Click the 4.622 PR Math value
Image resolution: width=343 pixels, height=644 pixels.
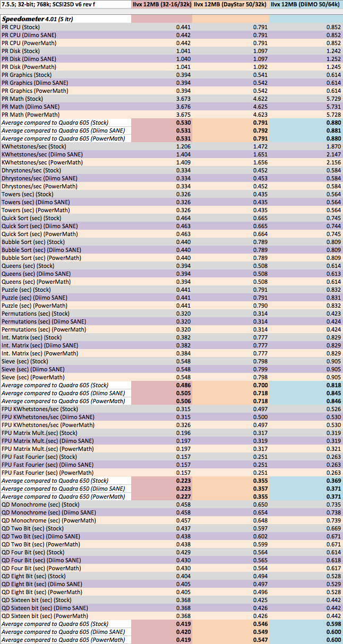(x=260, y=99)
